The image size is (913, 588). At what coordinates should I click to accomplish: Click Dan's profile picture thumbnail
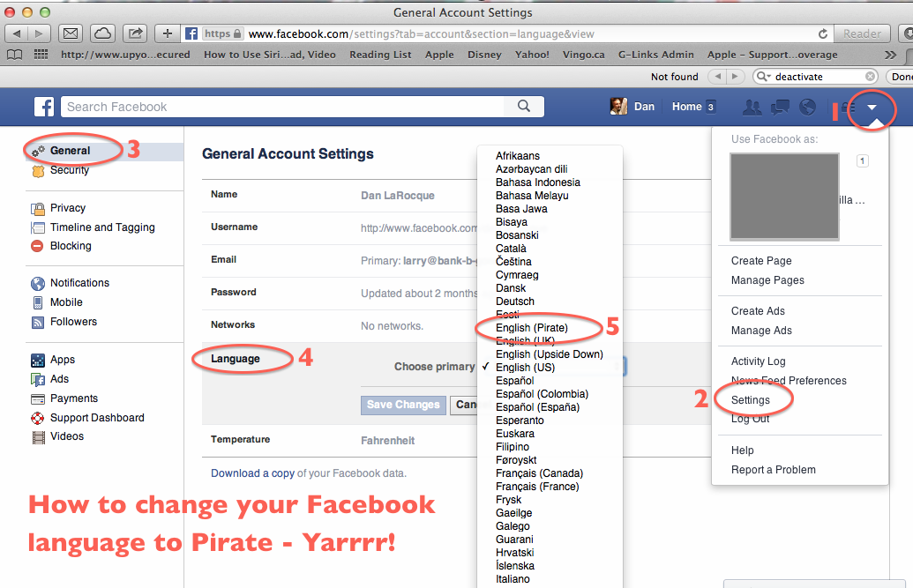pyautogui.click(x=618, y=107)
